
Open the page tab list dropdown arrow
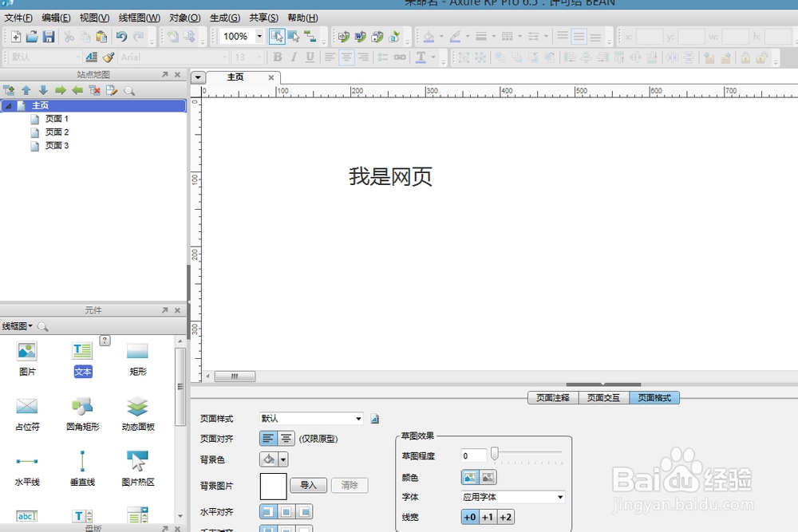pos(198,78)
